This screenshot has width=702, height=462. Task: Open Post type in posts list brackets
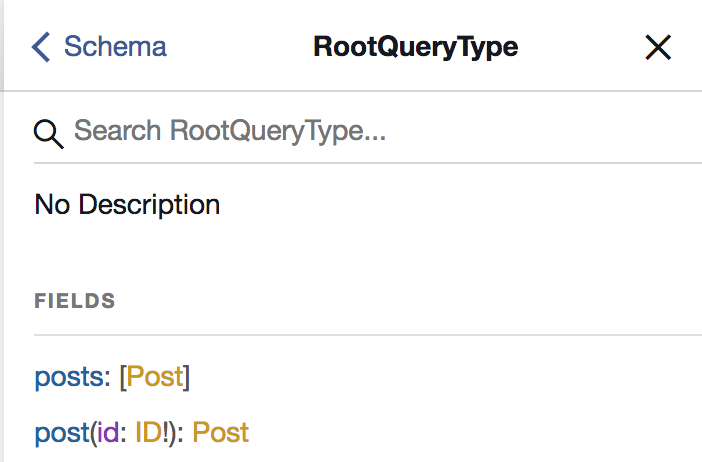click(155, 377)
